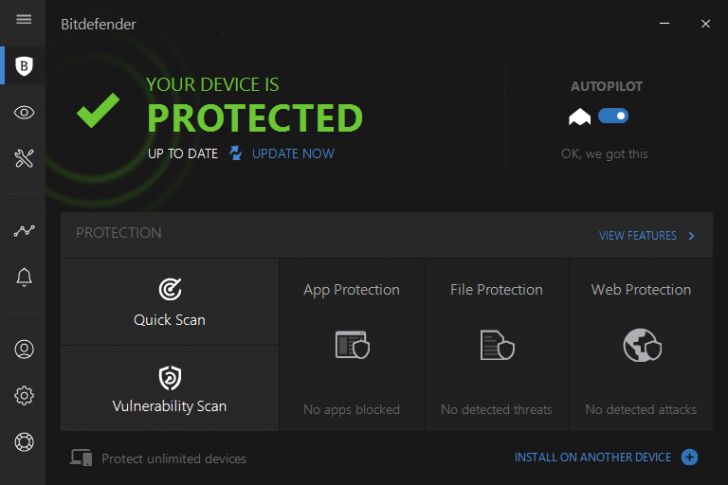Open the account profile icon
Viewport: 728px width, 485px height.
[24, 349]
